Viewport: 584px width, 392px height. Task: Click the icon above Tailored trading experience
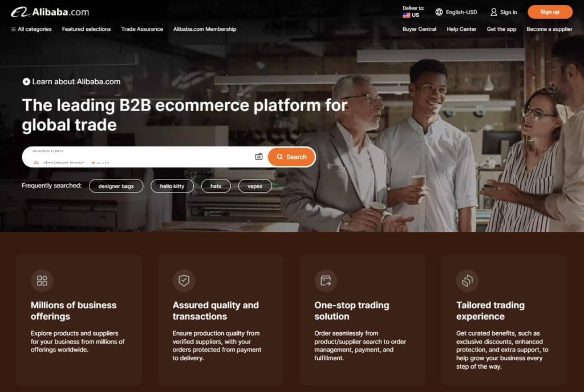point(468,280)
